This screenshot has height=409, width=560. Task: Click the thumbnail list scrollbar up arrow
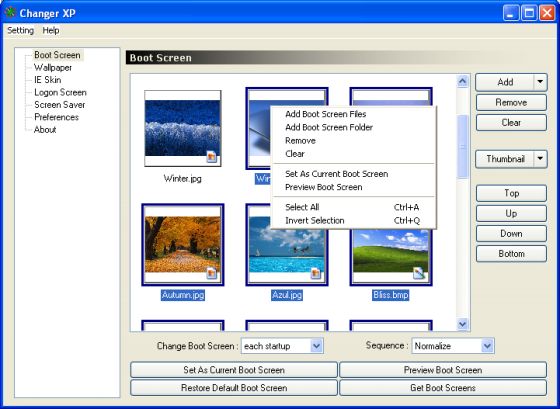click(x=462, y=82)
